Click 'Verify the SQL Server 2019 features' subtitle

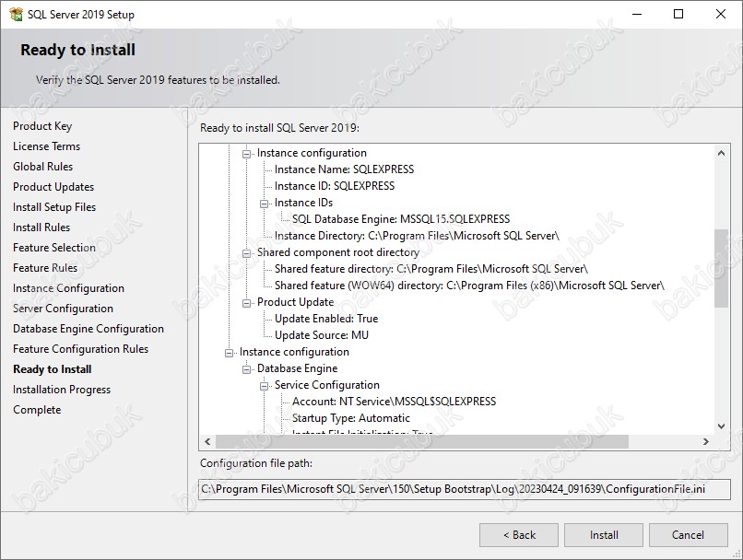click(158, 80)
